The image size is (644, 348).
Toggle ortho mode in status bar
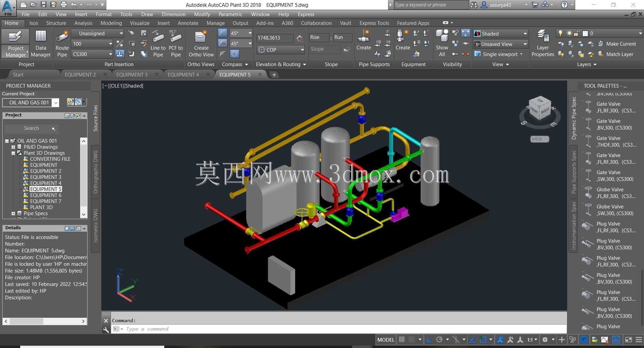(429, 340)
